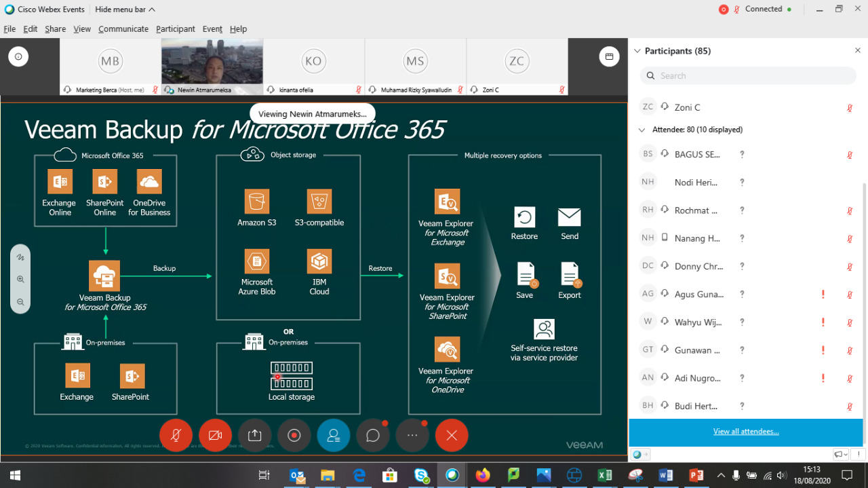Select the annotate pen tool on the slide
This screenshot has width=868, height=488.
(20, 257)
